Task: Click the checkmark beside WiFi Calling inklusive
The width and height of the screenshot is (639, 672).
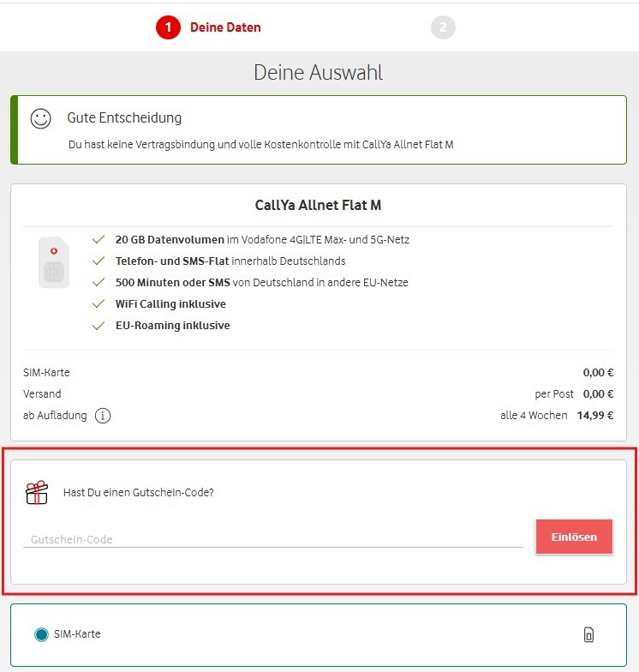Action: [x=99, y=303]
